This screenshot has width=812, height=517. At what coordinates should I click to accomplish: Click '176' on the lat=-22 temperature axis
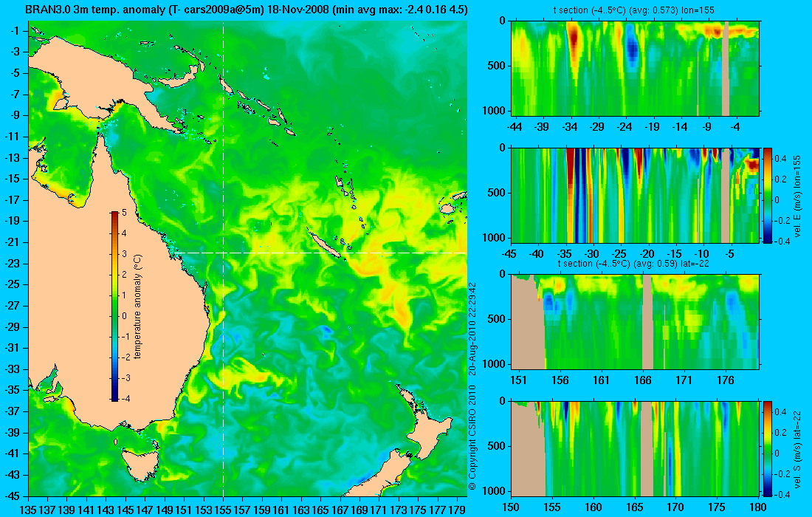point(726,380)
